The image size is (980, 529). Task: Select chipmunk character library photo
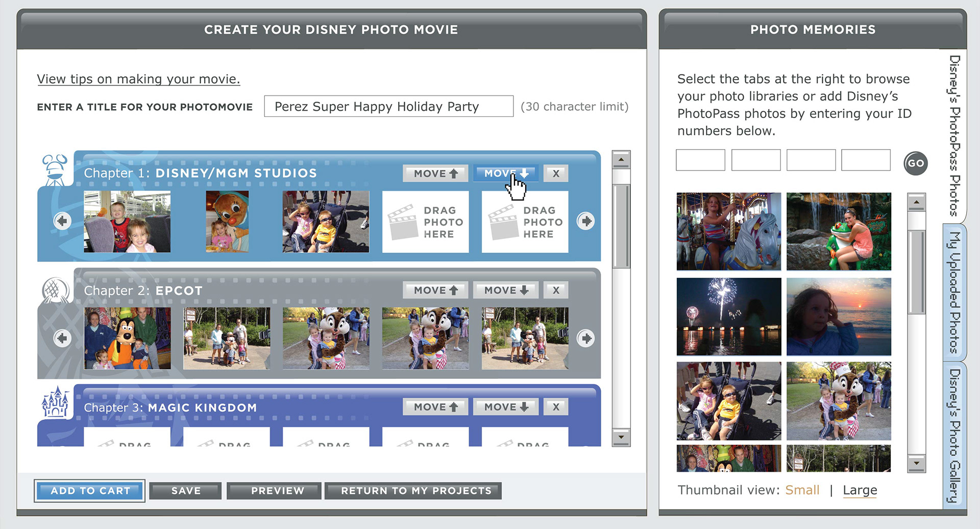point(839,401)
